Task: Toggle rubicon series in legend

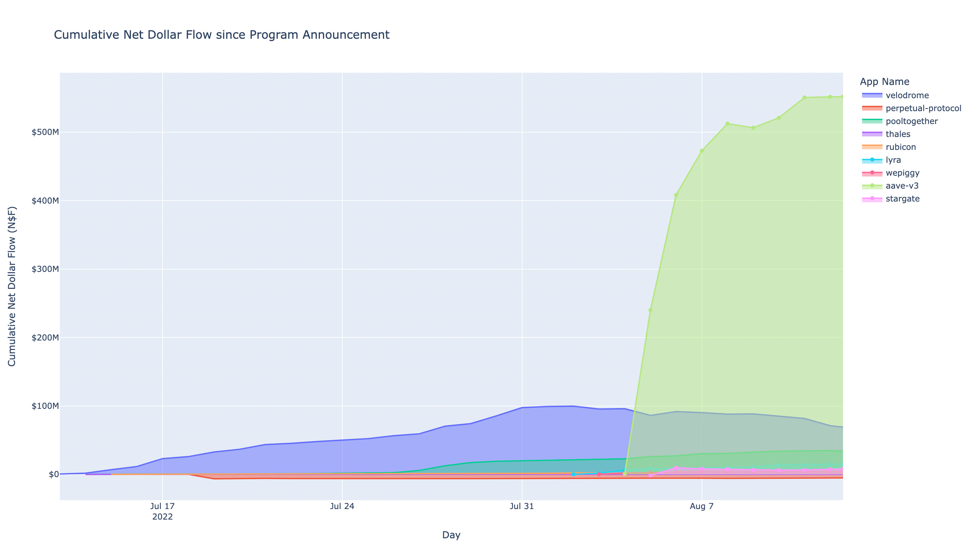Action: 900,147
